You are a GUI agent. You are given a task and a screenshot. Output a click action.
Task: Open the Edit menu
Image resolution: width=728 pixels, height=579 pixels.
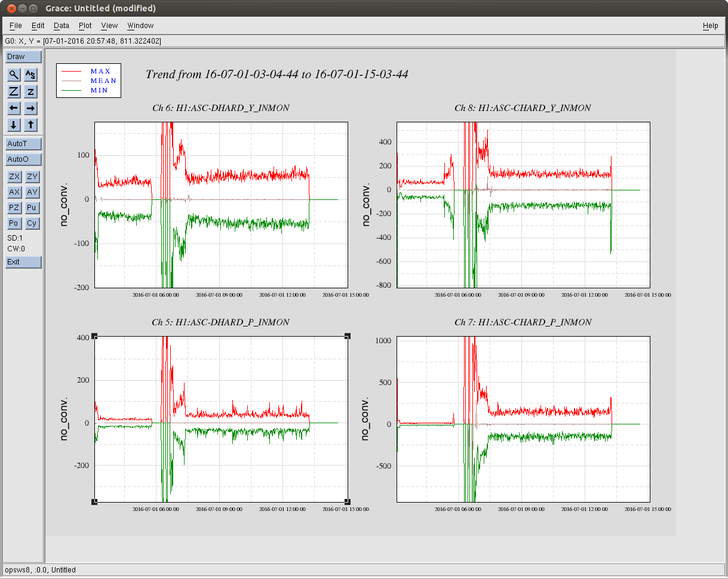point(38,26)
